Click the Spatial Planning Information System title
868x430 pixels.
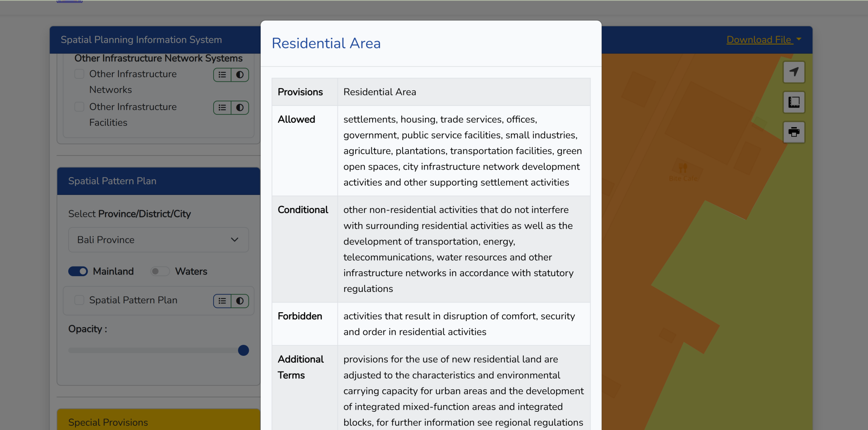(x=141, y=40)
